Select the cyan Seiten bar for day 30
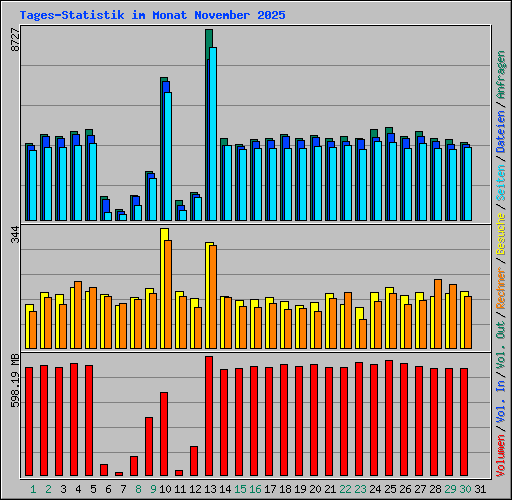 pos(468,184)
